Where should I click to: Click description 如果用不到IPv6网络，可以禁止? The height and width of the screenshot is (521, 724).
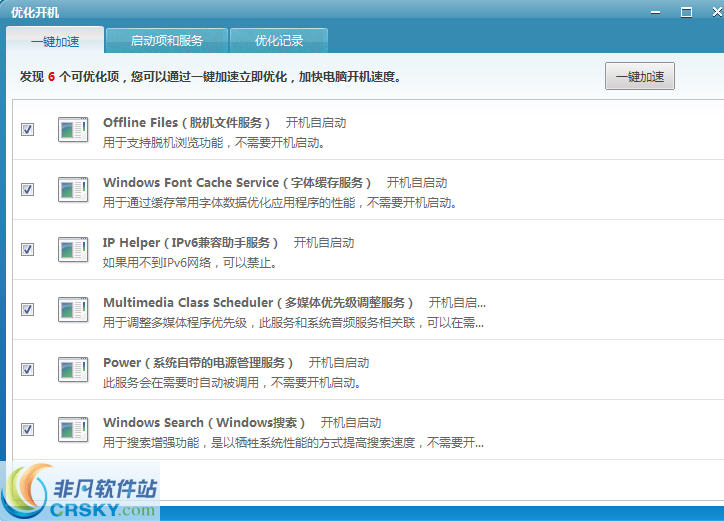point(189,263)
